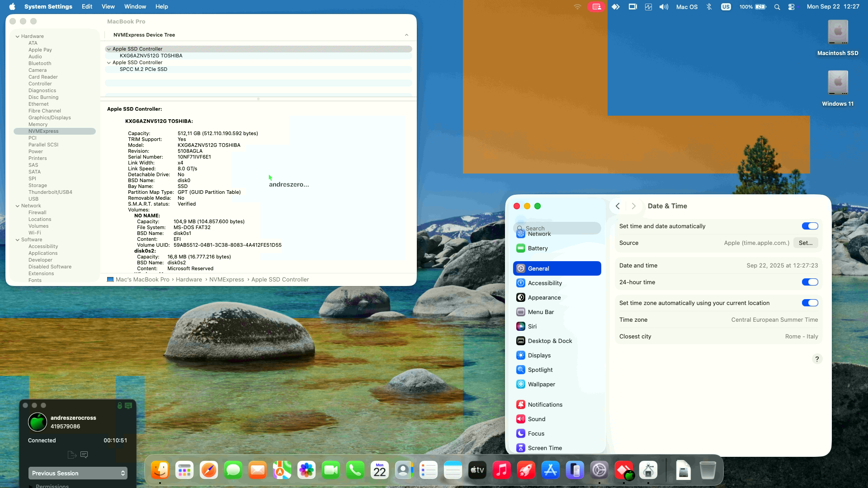868x488 pixels.
Task: Collapse the Software tree section
Action: click(x=17, y=239)
